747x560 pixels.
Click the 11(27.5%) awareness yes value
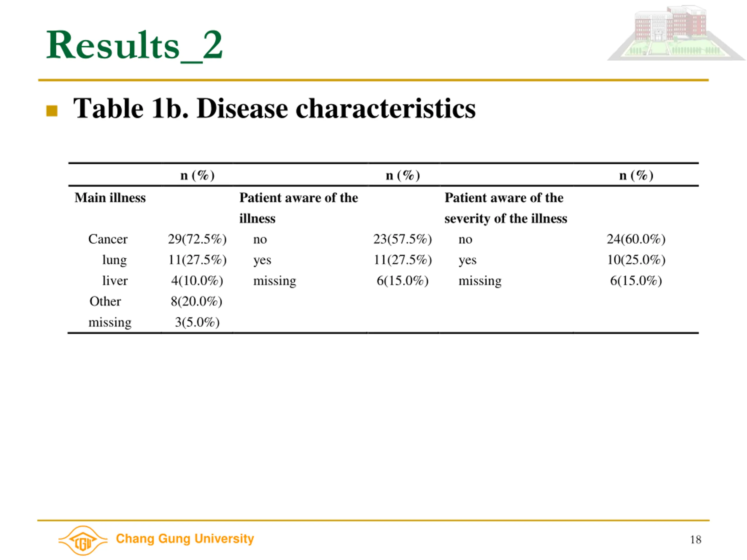click(x=403, y=260)
